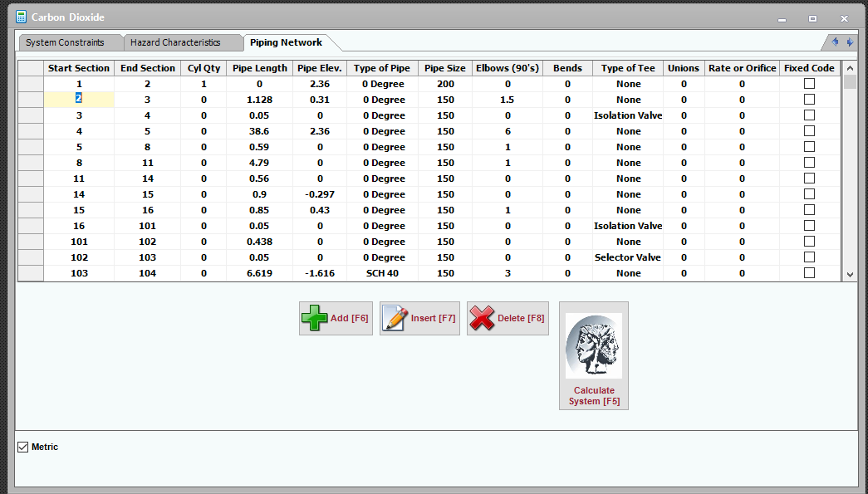Viewport: 868px width, 494px height.
Task: Tick Fixed Code for section 1 to 2
Action: point(809,84)
